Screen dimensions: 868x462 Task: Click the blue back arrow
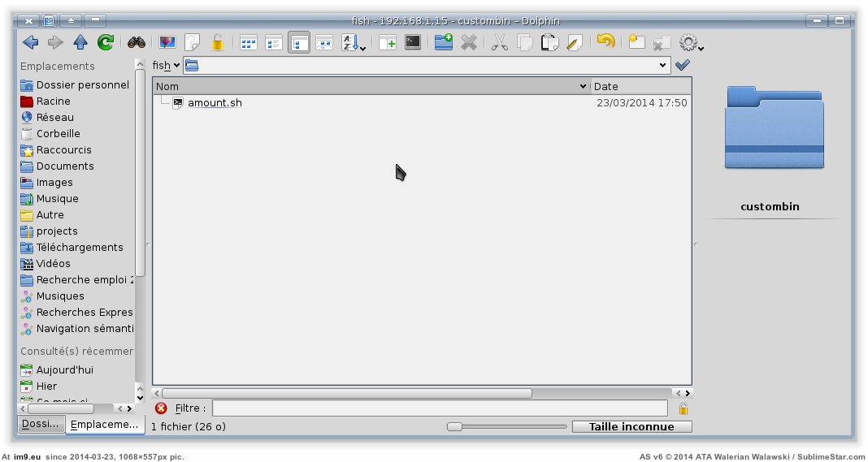31,42
